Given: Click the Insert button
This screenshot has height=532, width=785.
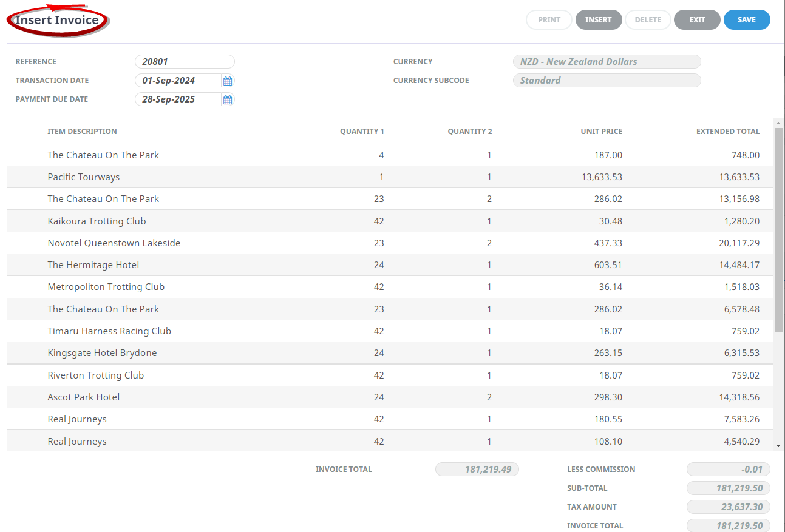Looking at the screenshot, I should point(598,20).
